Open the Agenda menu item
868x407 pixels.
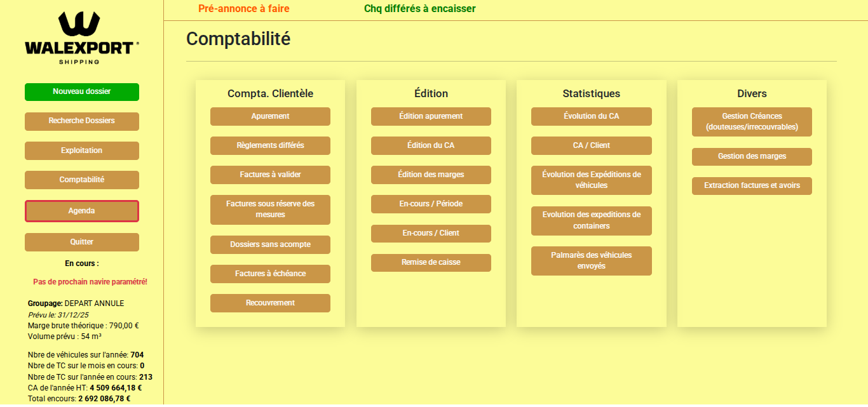pyautogui.click(x=81, y=210)
